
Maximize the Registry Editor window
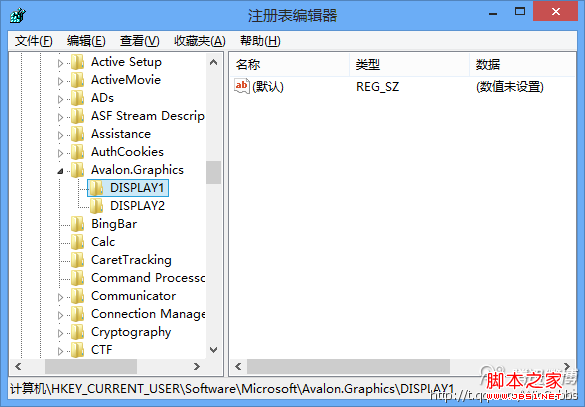tap(520, 12)
